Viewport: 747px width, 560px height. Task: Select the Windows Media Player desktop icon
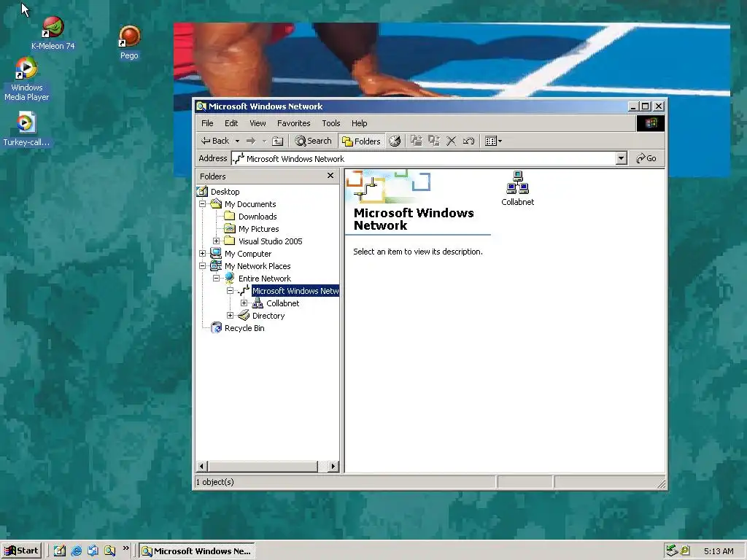click(27, 79)
